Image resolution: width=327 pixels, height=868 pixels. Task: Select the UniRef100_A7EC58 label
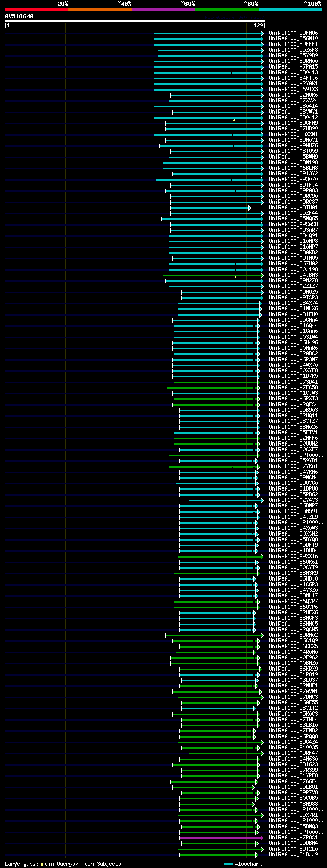[x=293, y=388]
